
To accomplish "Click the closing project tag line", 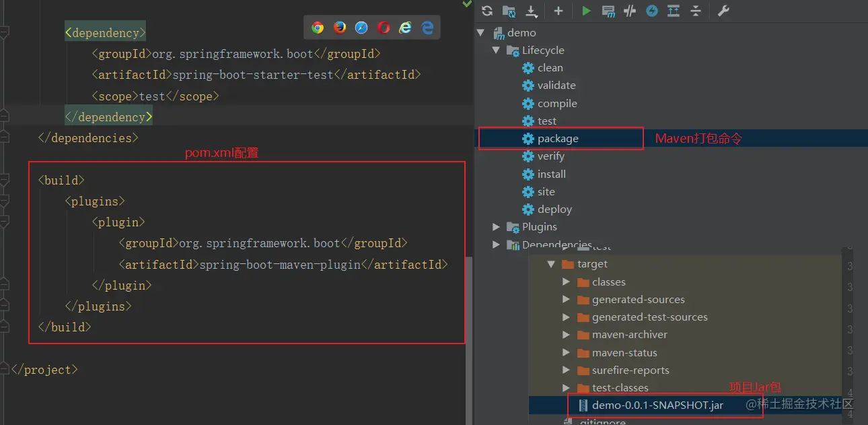I will 44,370.
